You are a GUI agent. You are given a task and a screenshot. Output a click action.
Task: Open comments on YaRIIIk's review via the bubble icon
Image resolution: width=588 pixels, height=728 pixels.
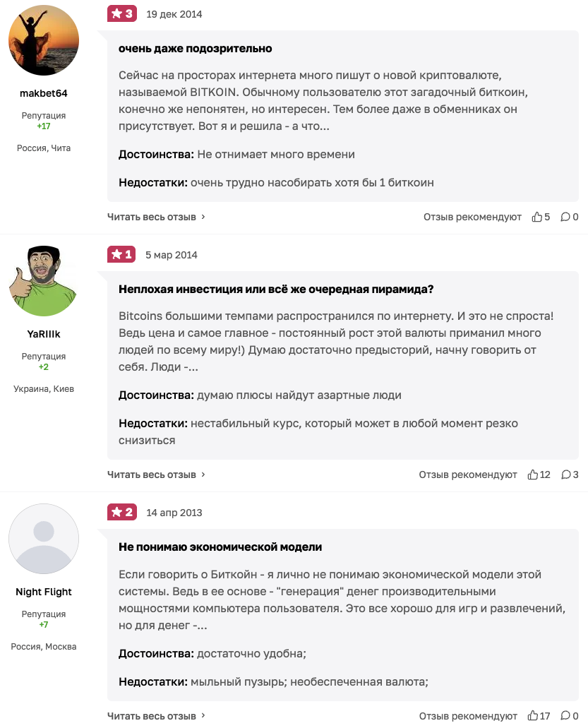[x=565, y=475]
